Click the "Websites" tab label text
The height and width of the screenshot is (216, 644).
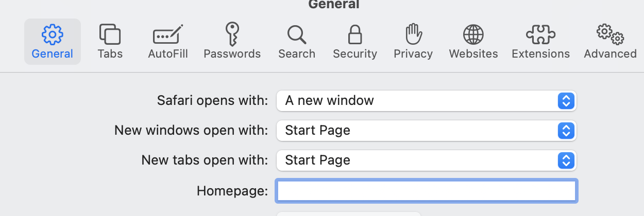point(473,53)
